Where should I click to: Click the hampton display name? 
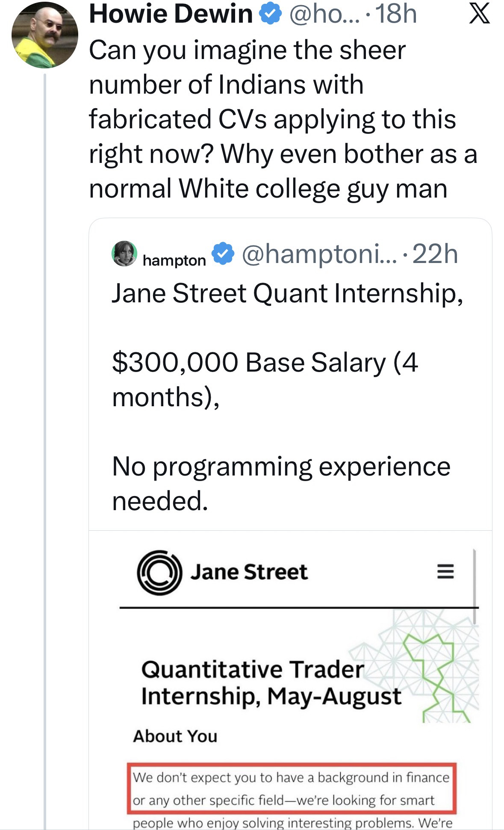(x=174, y=260)
